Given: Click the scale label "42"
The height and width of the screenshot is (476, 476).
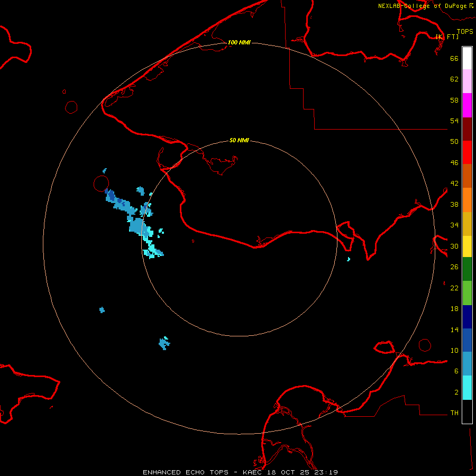Looking at the screenshot, I should pos(454,184).
